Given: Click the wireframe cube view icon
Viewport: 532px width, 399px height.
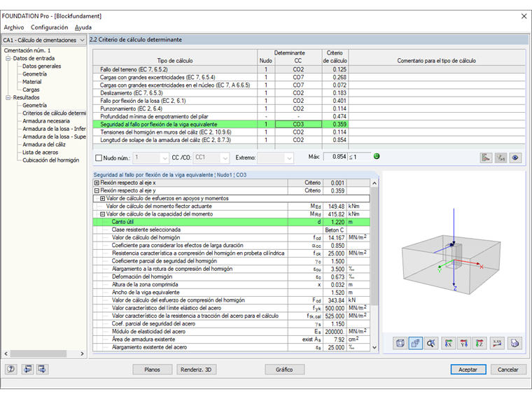Looking at the screenshot, I should [x=400, y=344].
